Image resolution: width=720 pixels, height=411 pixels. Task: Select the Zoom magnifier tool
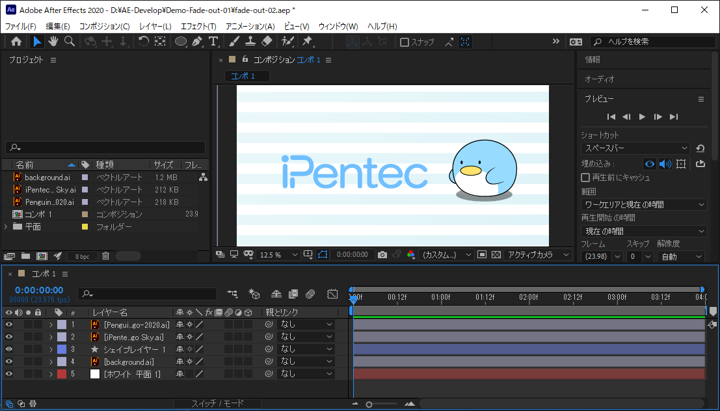pos(69,42)
